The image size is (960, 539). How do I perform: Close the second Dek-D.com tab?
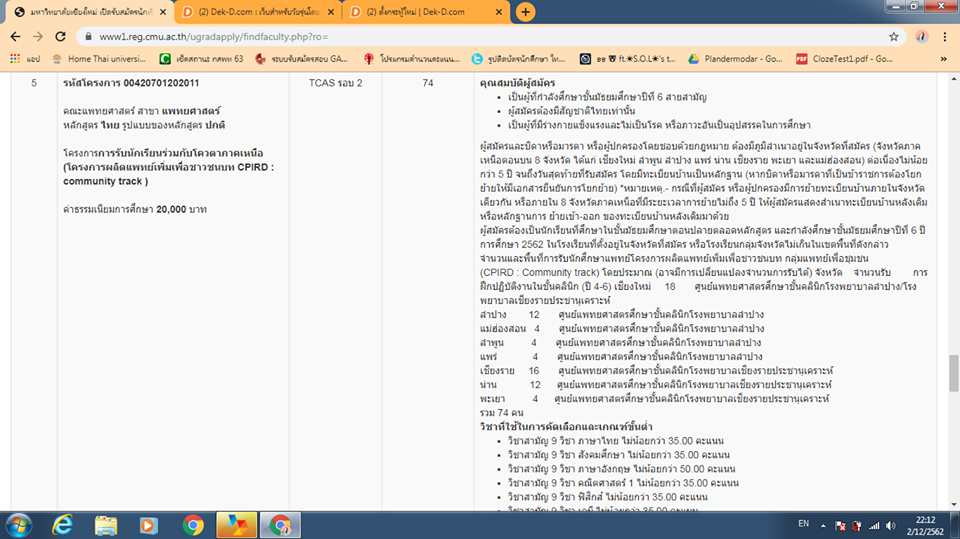(331, 12)
